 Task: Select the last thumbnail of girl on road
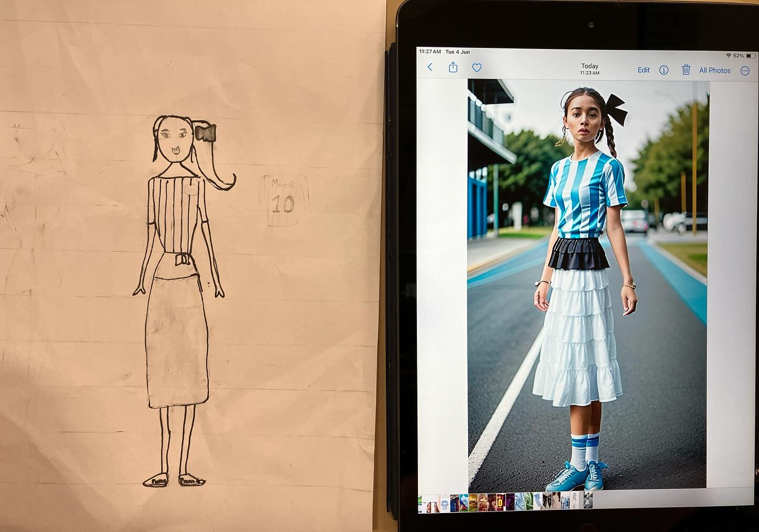[588, 500]
